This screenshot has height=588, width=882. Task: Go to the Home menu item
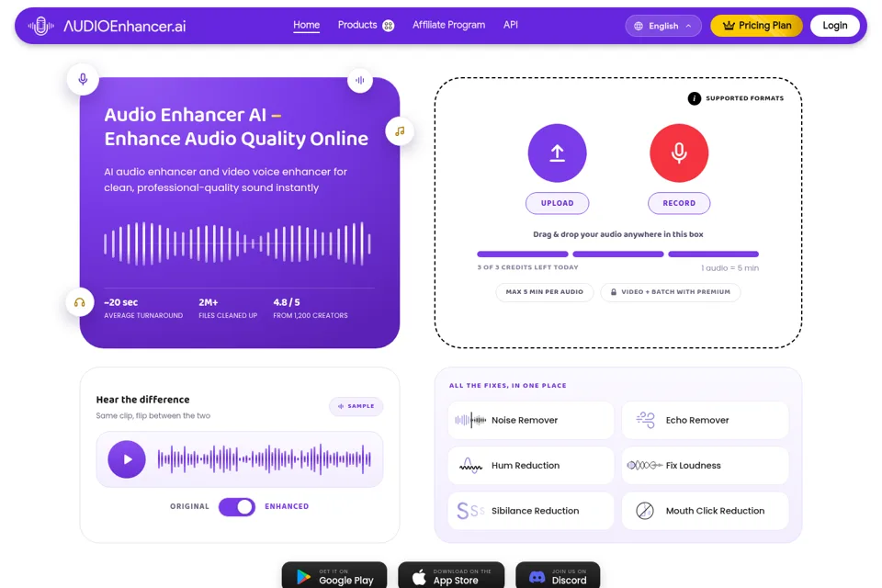[x=307, y=25]
